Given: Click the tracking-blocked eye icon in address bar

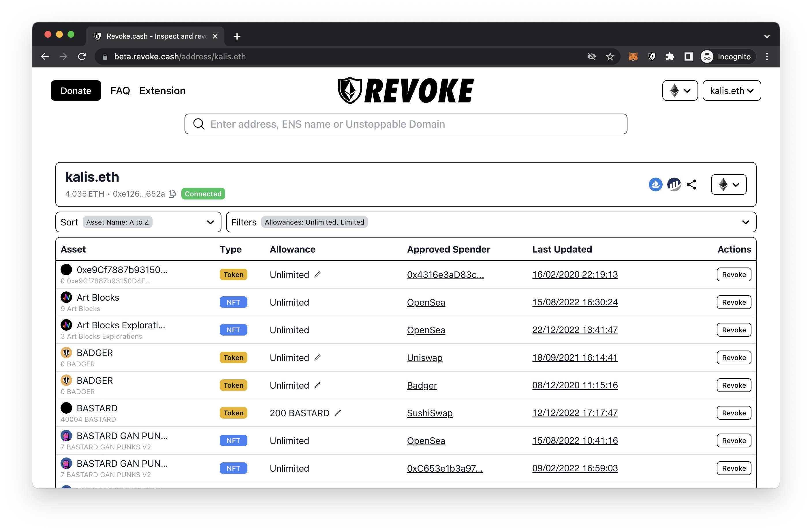Looking at the screenshot, I should 592,57.
